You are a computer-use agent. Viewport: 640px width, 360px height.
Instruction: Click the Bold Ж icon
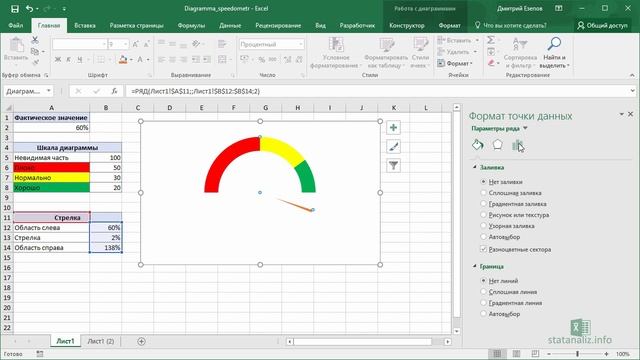(x=58, y=60)
